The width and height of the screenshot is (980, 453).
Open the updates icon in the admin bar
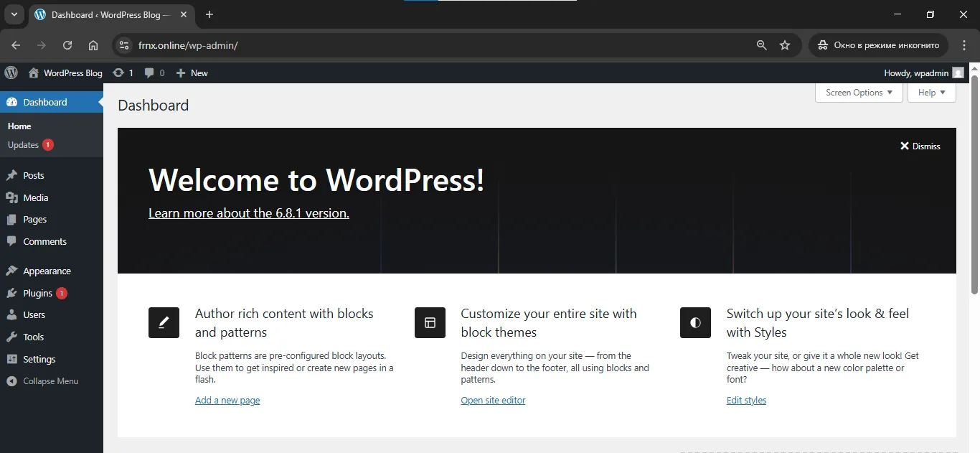tap(118, 73)
